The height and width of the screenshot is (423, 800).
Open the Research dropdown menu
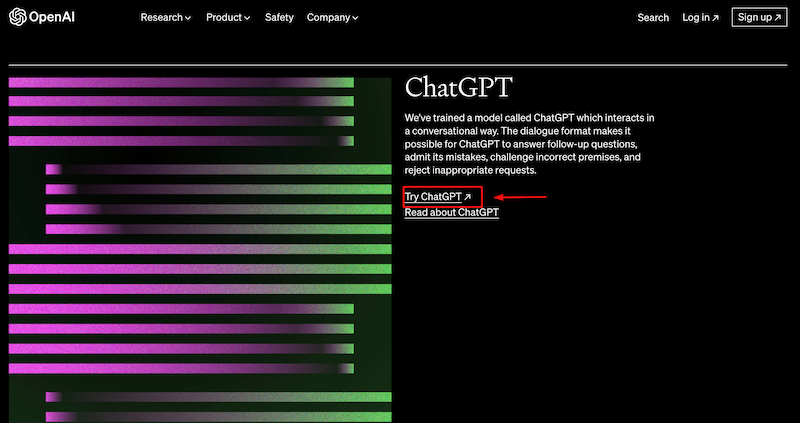166,17
